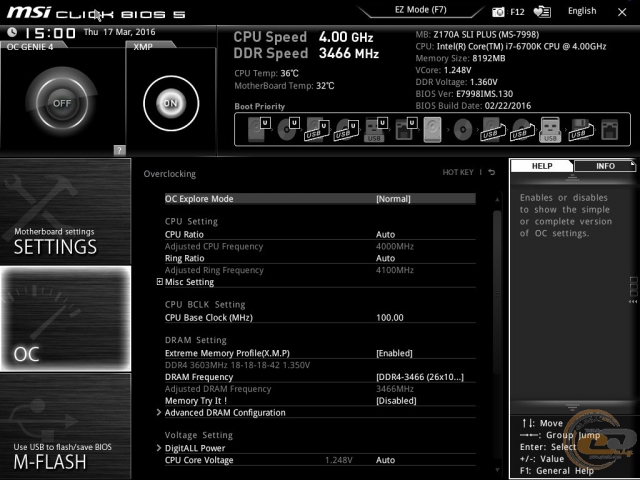
Task: Open OC Explore Mode [Normal] option
Action: [320, 199]
